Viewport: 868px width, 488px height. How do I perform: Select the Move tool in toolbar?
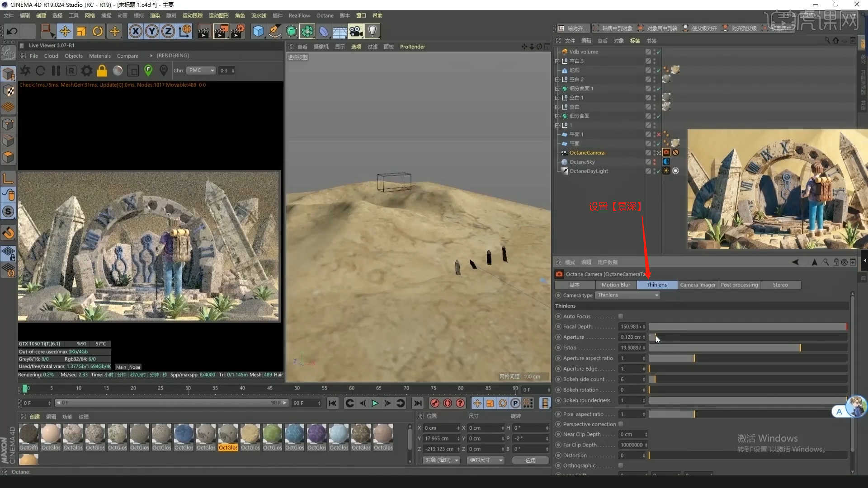point(65,31)
